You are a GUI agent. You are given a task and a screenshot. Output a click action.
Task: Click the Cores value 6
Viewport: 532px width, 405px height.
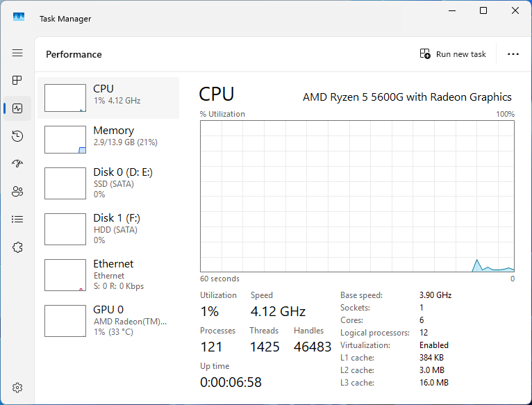(x=422, y=320)
